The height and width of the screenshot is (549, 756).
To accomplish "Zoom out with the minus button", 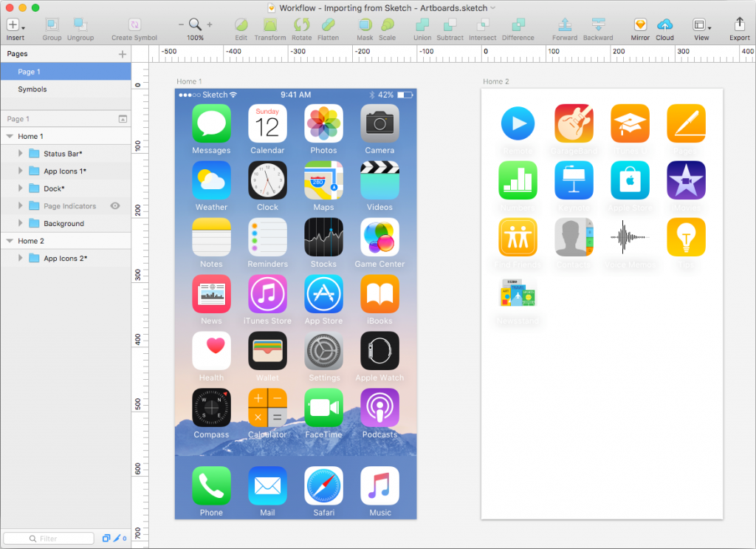I will pos(181,24).
